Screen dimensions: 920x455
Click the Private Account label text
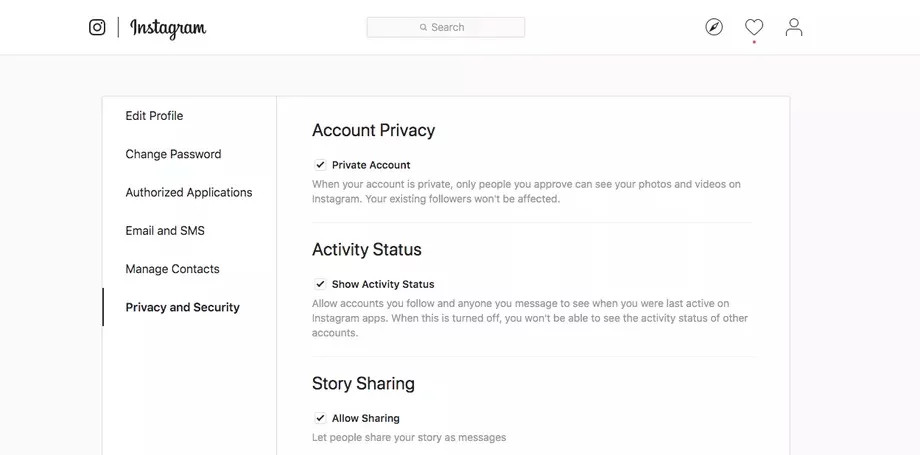click(371, 165)
